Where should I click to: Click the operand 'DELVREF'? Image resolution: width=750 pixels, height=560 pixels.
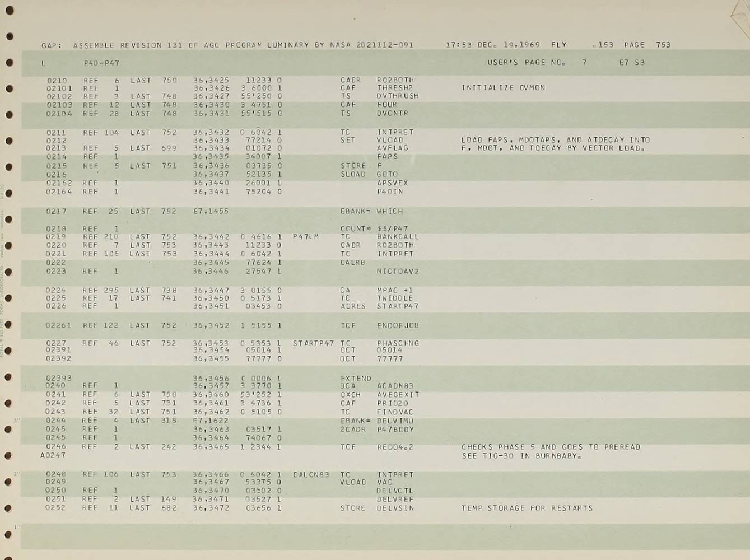point(395,499)
